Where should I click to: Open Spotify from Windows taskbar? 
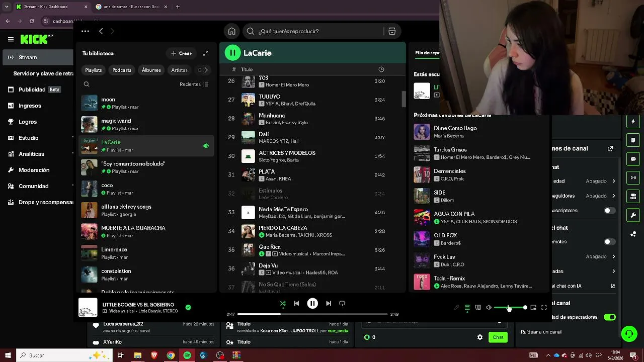point(187,355)
